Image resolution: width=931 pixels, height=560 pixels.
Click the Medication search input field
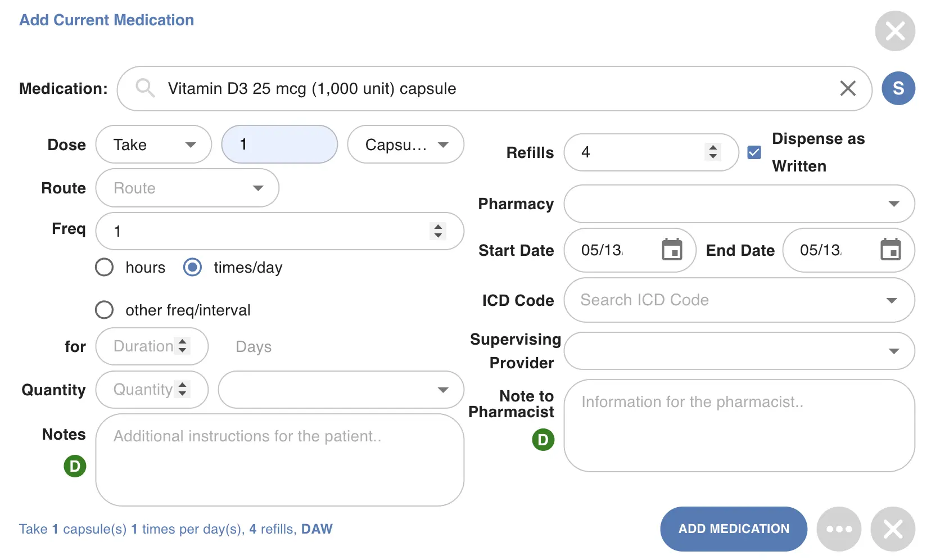tap(494, 88)
